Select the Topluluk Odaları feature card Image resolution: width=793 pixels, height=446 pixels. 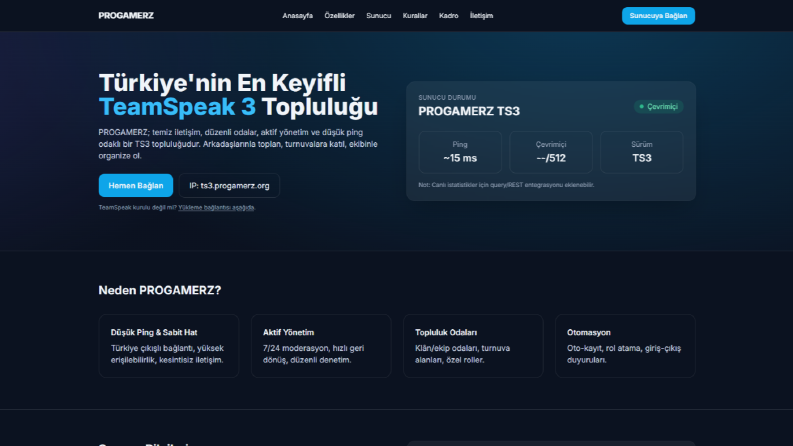pos(473,346)
